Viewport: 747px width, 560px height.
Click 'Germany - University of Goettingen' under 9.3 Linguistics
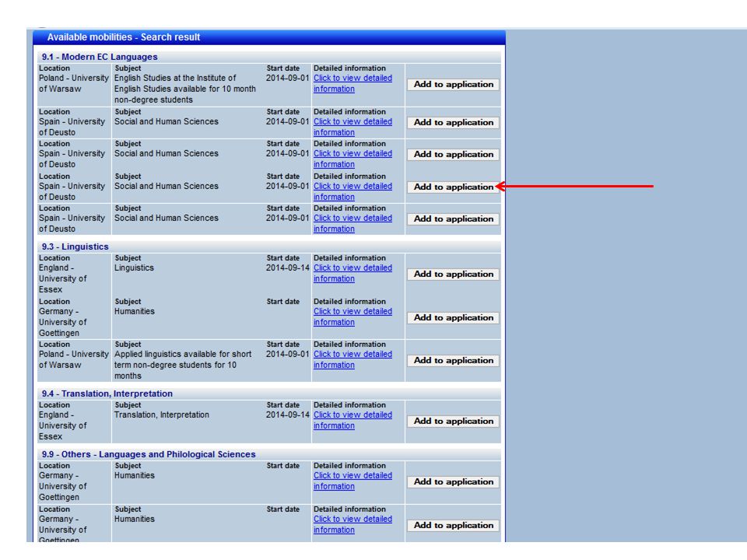click(62, 322)
